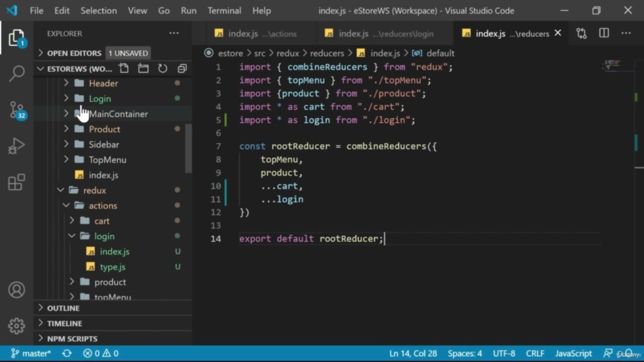Screen dimensions: 644x362
Task: Split the editor to the right
Action: point(604,33)
